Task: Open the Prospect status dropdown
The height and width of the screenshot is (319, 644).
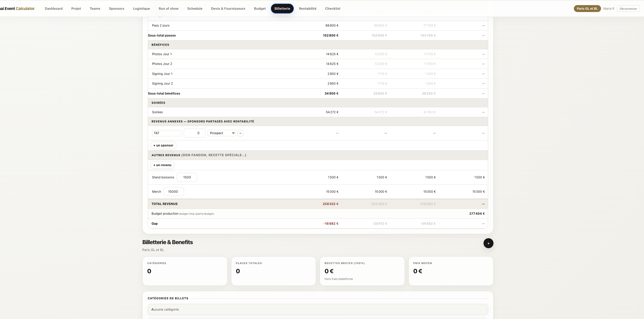Action: pyautogui.click(x=221, y=133)
